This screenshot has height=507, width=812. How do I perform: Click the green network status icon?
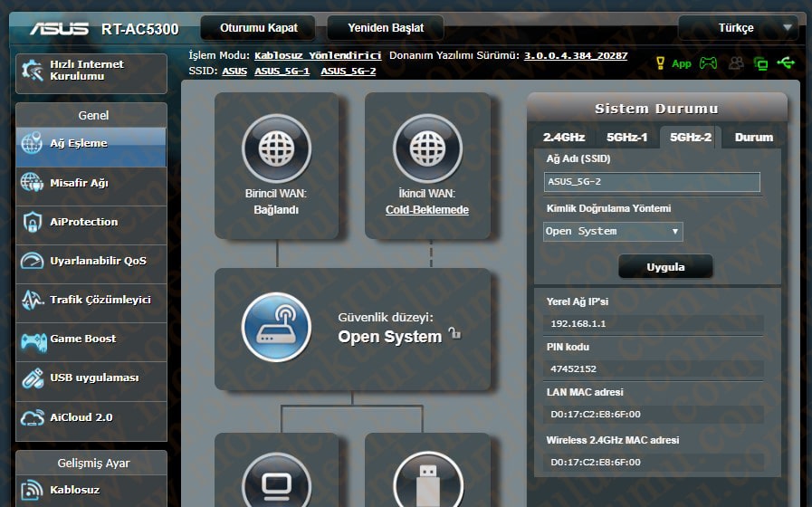760,63
